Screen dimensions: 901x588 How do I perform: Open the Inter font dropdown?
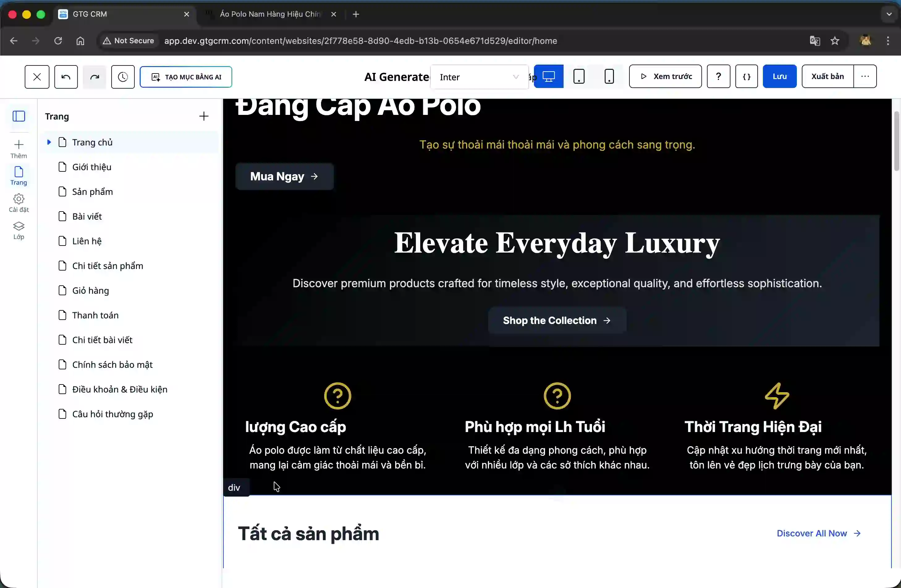tap(479, 77)
